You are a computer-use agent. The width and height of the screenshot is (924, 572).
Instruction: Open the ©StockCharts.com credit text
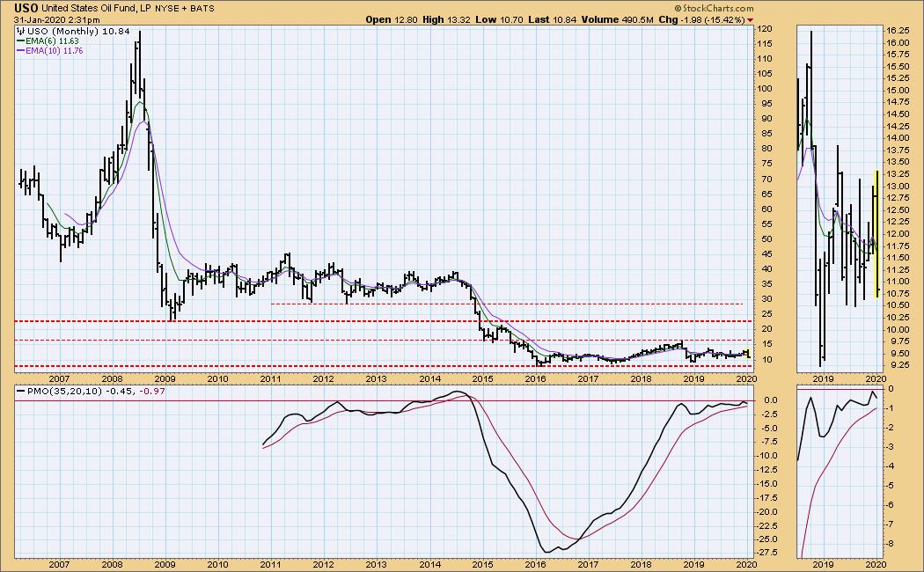[x=714, y=8]
